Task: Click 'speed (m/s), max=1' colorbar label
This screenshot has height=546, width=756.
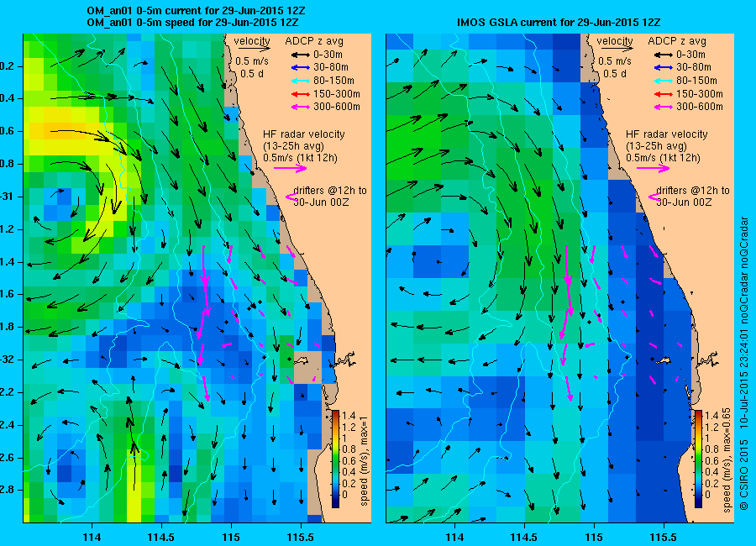Action: 364,460
